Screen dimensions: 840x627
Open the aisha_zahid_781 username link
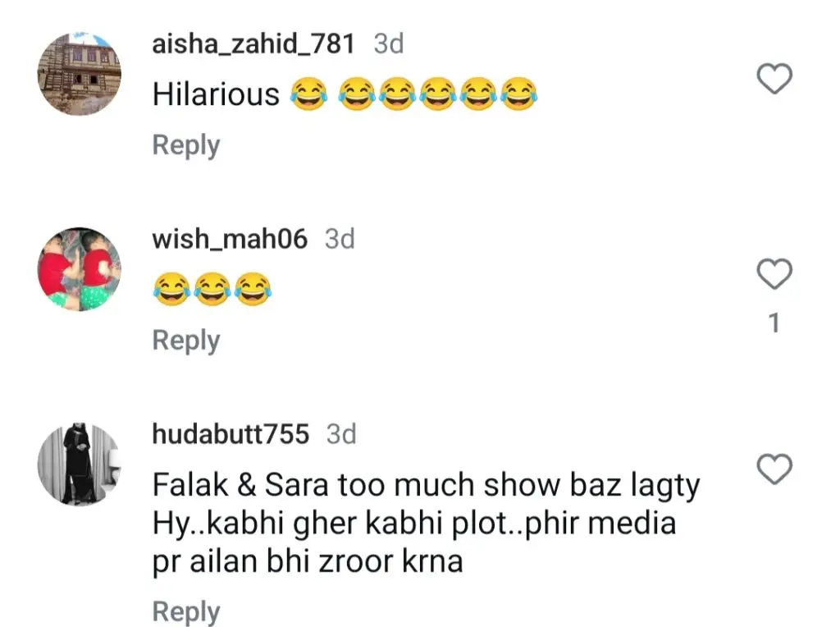(253, 44)
